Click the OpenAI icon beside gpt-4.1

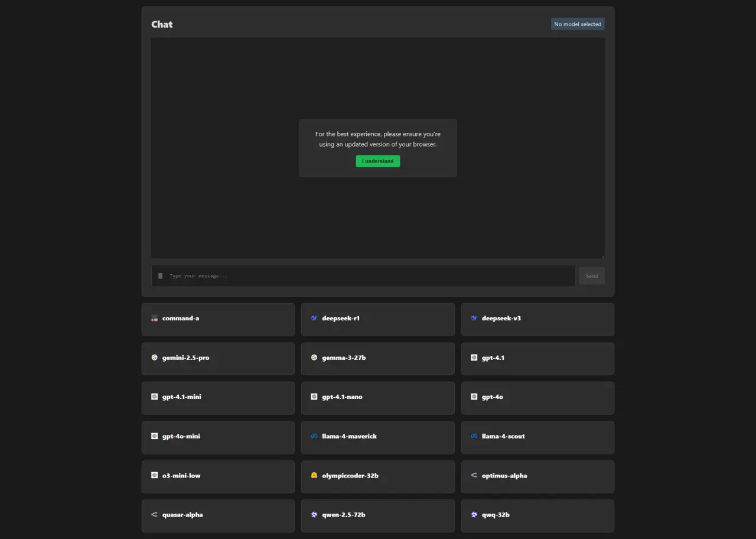474,358
